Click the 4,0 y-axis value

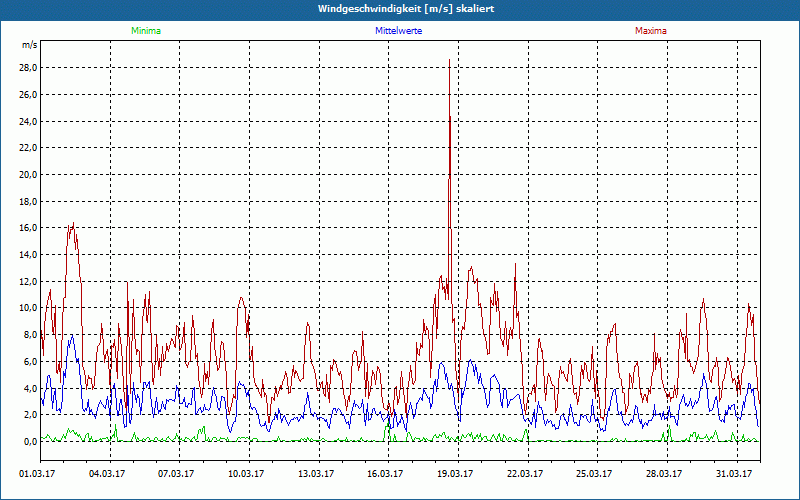point(30,388)
